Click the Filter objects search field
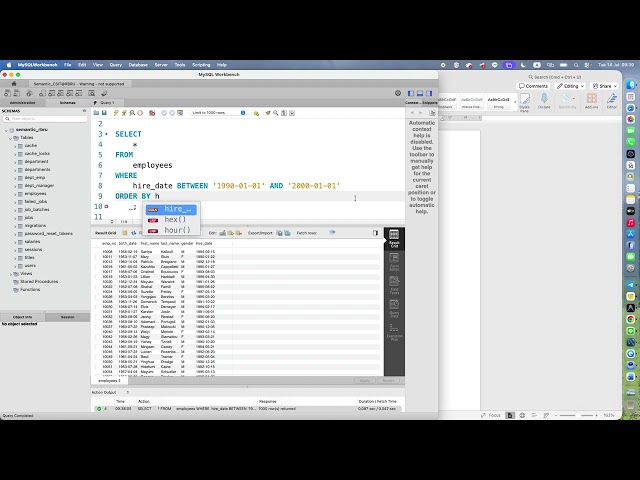 [45, 119]
